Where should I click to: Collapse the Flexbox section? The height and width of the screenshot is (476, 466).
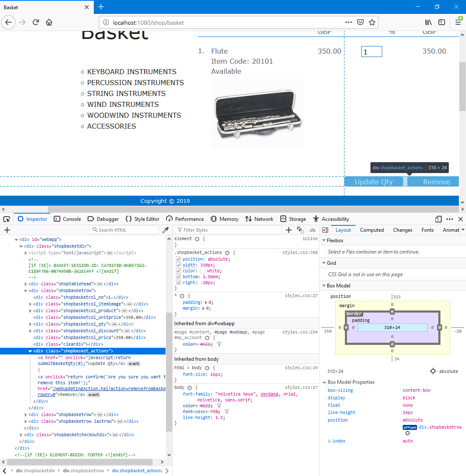coord(324,241)
